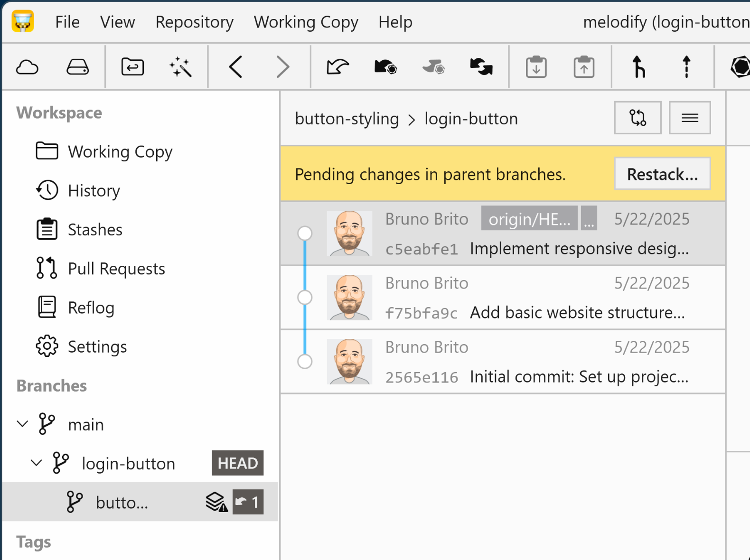Open Quick Actions with the magic wand icon
Screen dimensions: 750x560
(x=180, y=67)
